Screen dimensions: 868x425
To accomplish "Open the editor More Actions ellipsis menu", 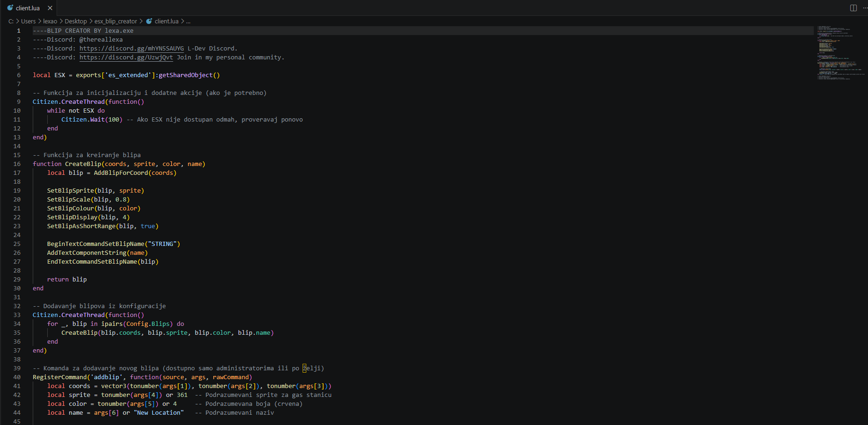I will [x=865, y=8].
